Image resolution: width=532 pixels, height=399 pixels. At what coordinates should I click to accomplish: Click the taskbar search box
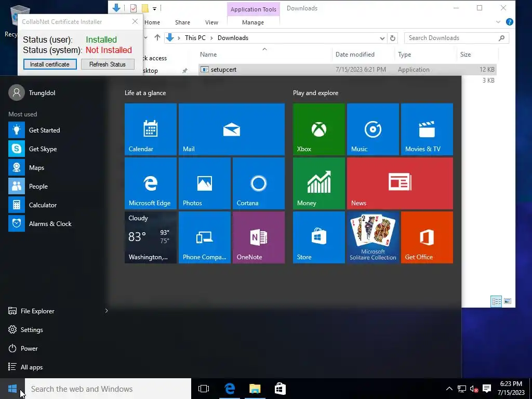(x=108, y=389)
